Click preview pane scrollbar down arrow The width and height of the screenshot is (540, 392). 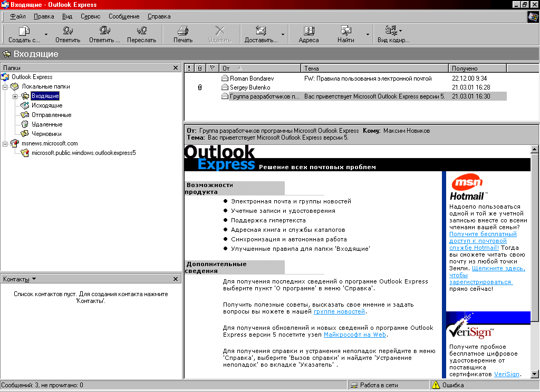pyautogui.click(x=535, y=374)
